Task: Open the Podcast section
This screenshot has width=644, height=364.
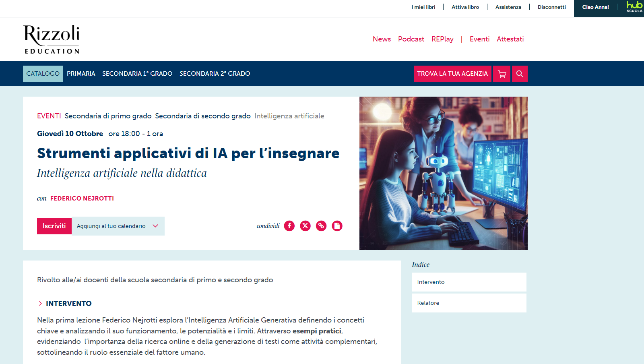Action: pyautogui.click(x=411, y=39)
